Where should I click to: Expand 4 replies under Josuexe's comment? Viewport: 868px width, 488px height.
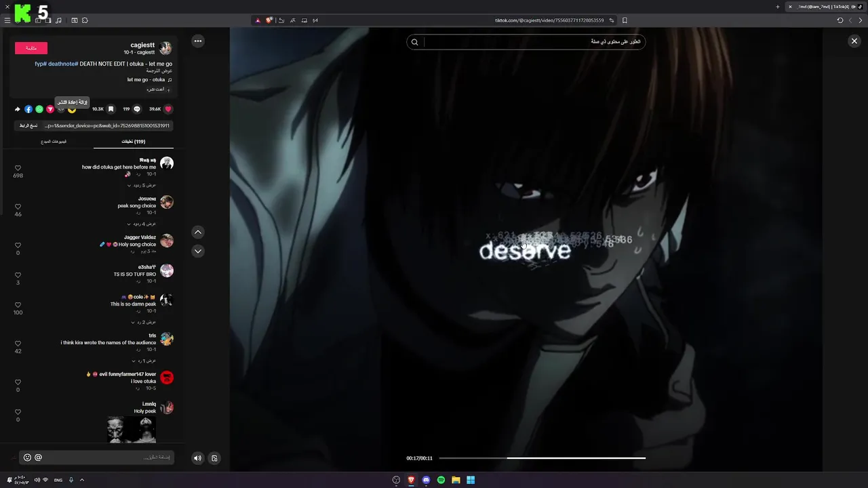click(142, 224)
